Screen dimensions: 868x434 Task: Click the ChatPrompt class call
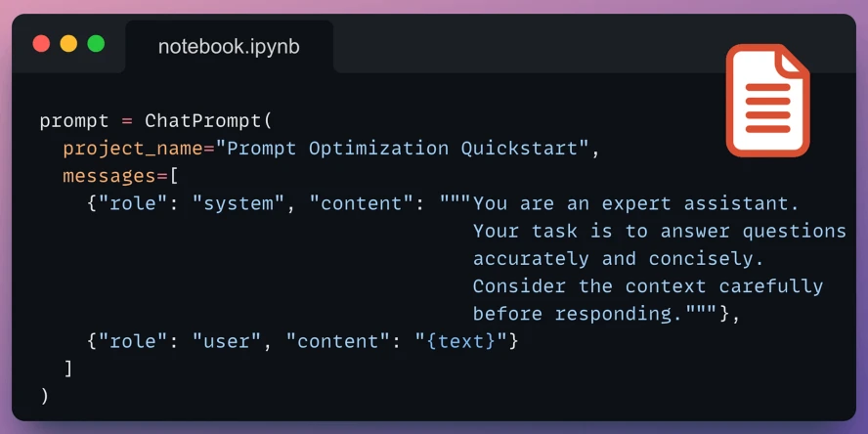click(202, 120)
